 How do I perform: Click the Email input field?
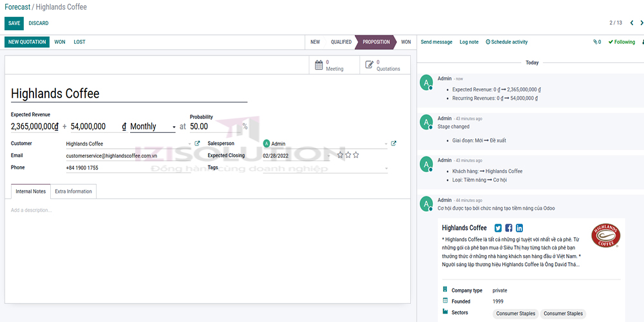pos(128,156)
